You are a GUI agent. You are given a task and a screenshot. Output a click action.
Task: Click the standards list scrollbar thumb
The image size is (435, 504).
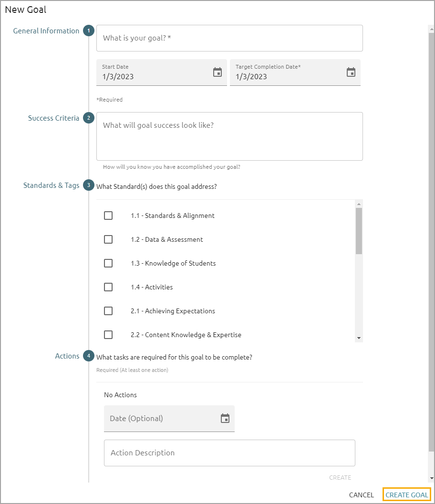(359, 231)
